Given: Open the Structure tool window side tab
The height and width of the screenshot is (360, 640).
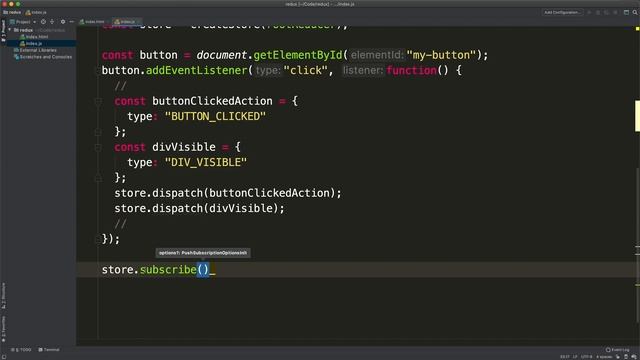Looking at the screenshot, I should [x=3, y=296].
